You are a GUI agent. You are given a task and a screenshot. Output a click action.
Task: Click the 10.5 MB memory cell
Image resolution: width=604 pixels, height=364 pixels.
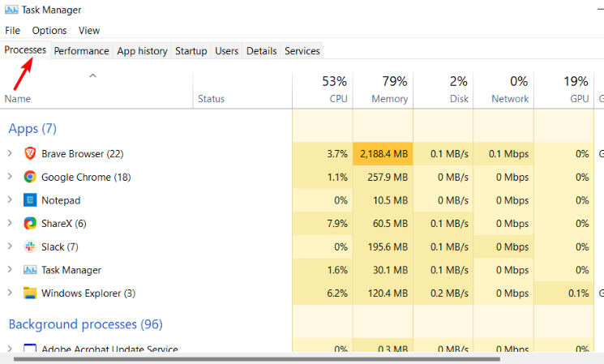point(383,200)
